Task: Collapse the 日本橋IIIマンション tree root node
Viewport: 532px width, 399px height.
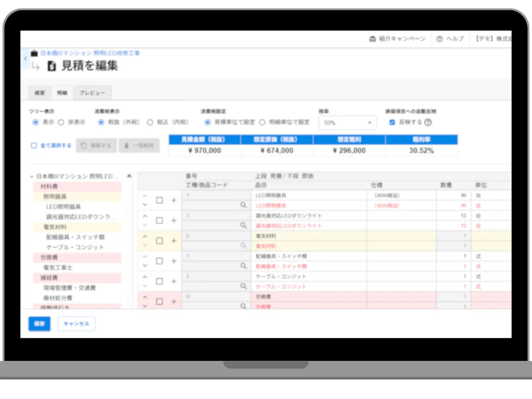Action: [x=31, y=176]
